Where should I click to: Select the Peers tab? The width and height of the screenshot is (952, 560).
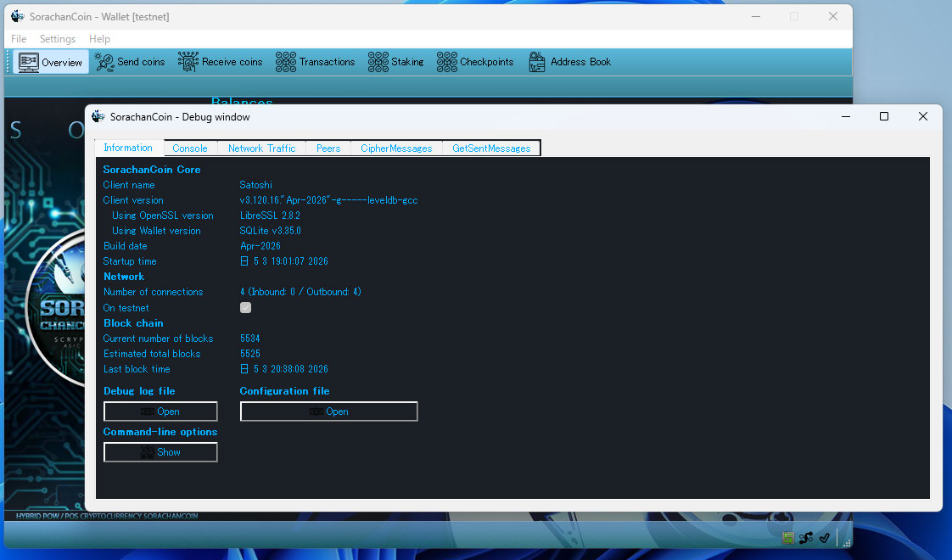328,148
